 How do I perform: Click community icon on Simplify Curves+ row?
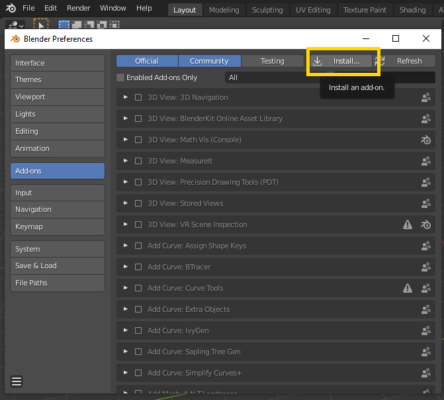pyautogui.click(x=426, y=373)
